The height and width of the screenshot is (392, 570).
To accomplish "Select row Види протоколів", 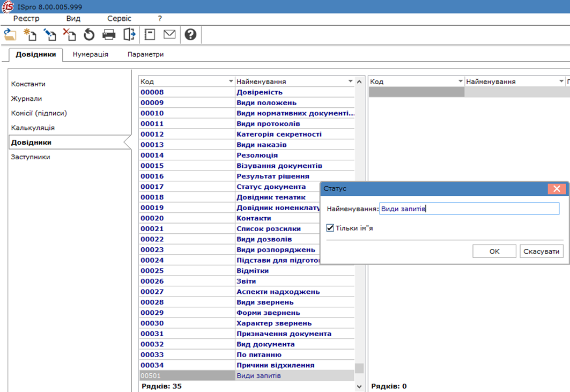I will (x=247, y=124).
